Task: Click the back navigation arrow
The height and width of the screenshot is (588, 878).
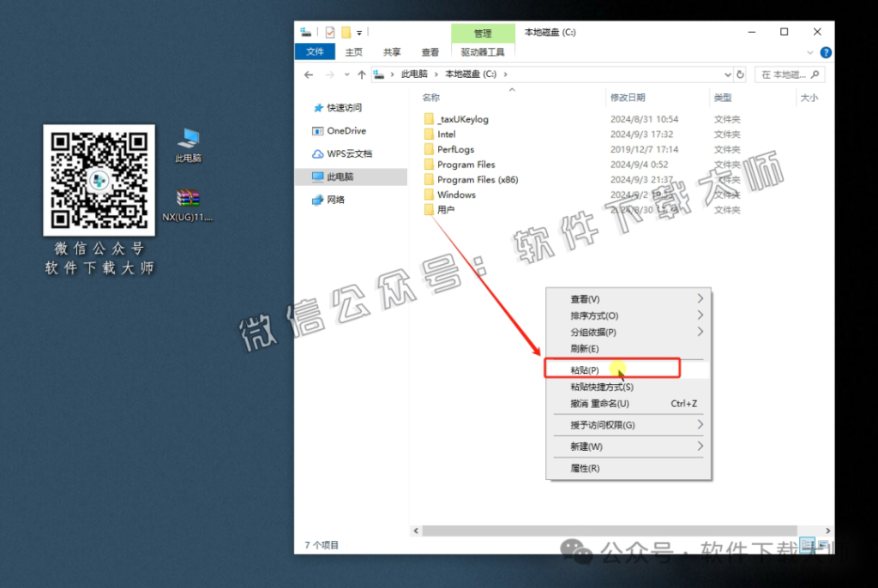Action: tap(309, 74)
